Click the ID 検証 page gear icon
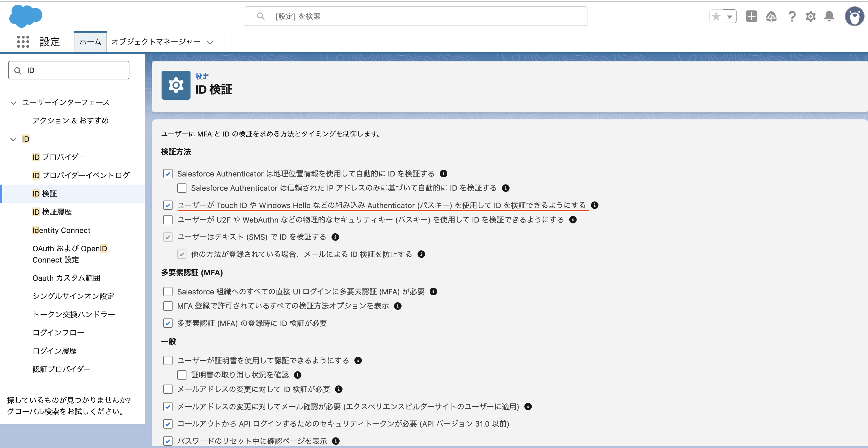The width and height of the screenshot is (868, 448). coord(176,85)
